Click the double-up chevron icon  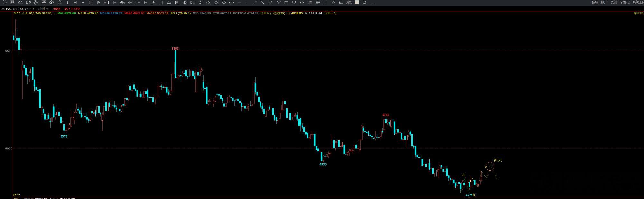216,2
